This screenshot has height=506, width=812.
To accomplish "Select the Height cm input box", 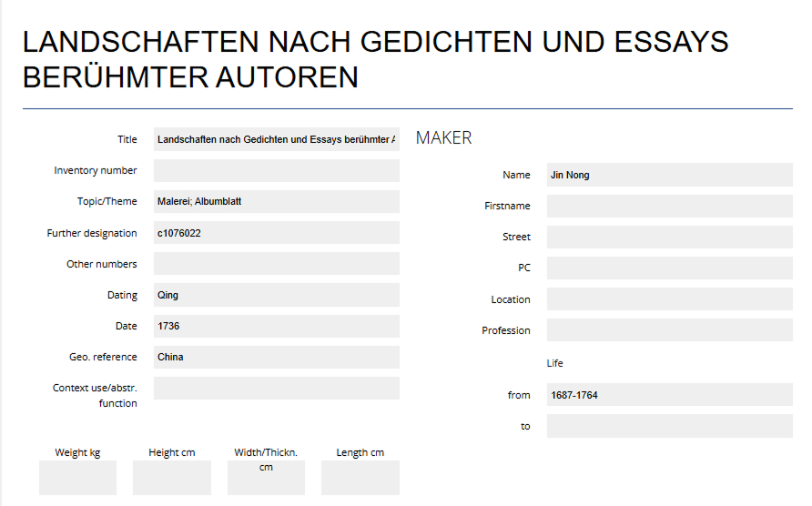I will pyautogui.click(x=172, y=478).
